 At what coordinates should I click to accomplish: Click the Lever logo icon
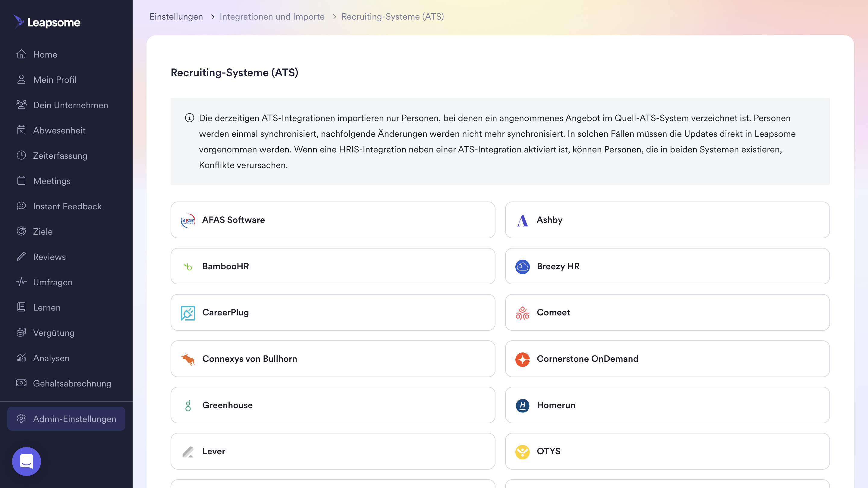click(x=188, y=452)
